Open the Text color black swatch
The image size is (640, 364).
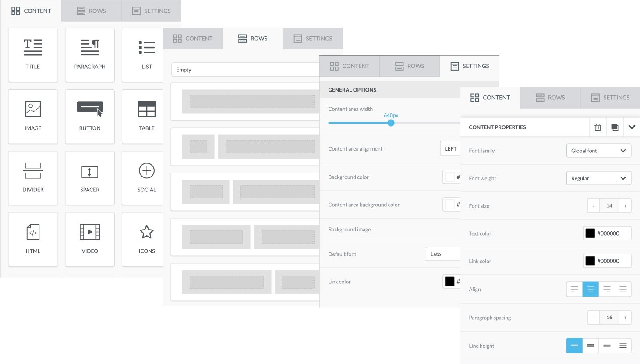(590, 233)
